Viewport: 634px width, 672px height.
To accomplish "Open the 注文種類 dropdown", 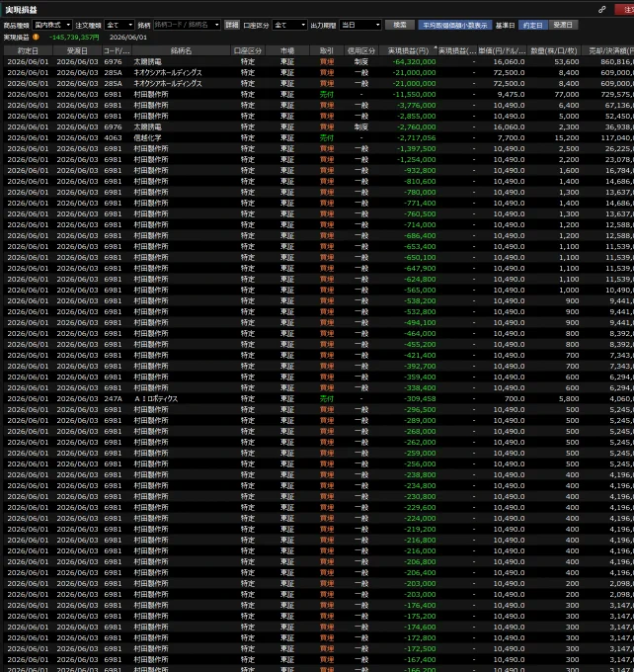I will pos(119,25).
